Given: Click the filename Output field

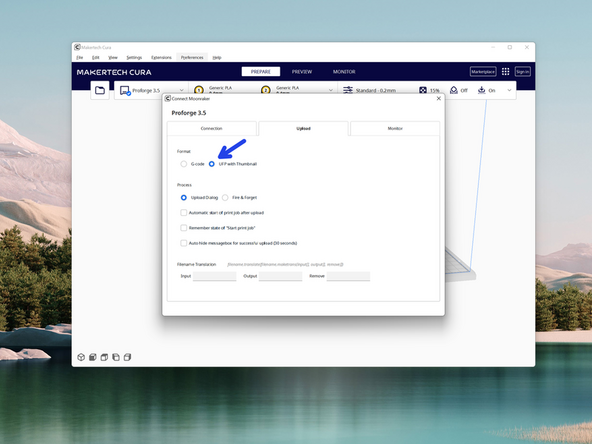Looking at the screenshot, I should (280, 276).
